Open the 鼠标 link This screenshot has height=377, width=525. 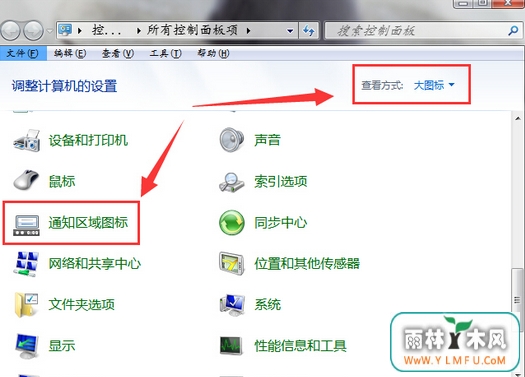[x=62, y=181]
